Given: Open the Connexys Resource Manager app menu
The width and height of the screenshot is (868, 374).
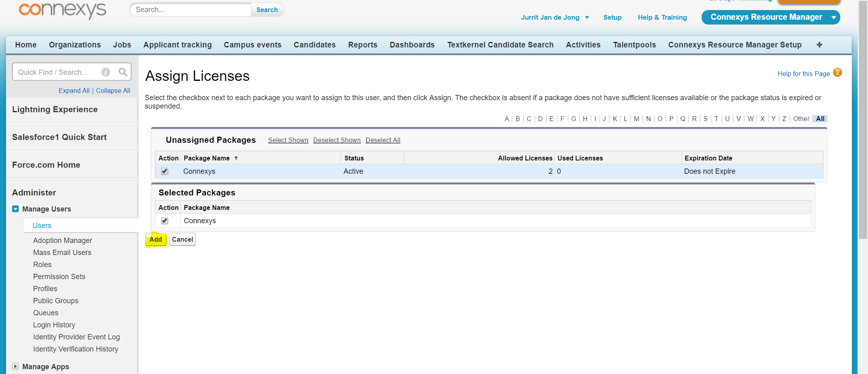Looking at the screenshot, I should (771, 17).
